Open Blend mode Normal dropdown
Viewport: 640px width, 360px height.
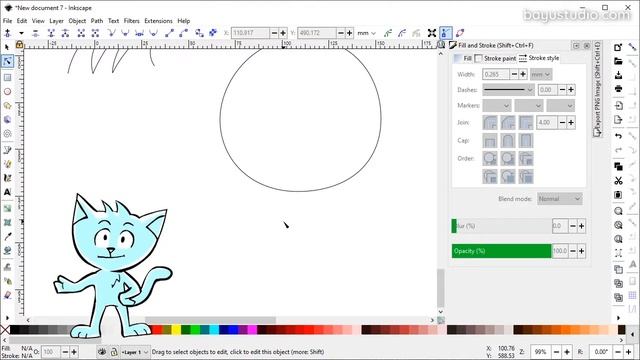click(x=560, y=199)
